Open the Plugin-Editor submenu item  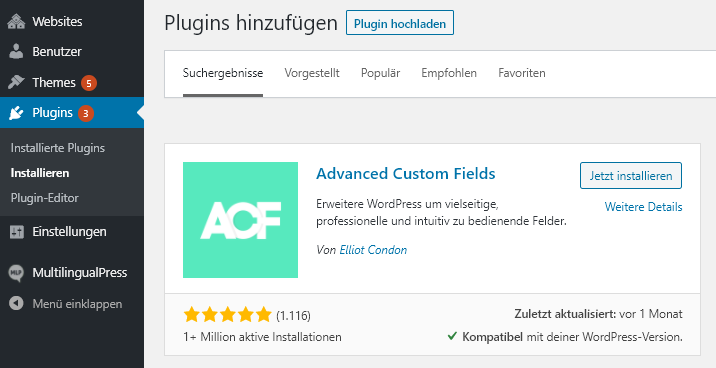[x=45, y=198]
